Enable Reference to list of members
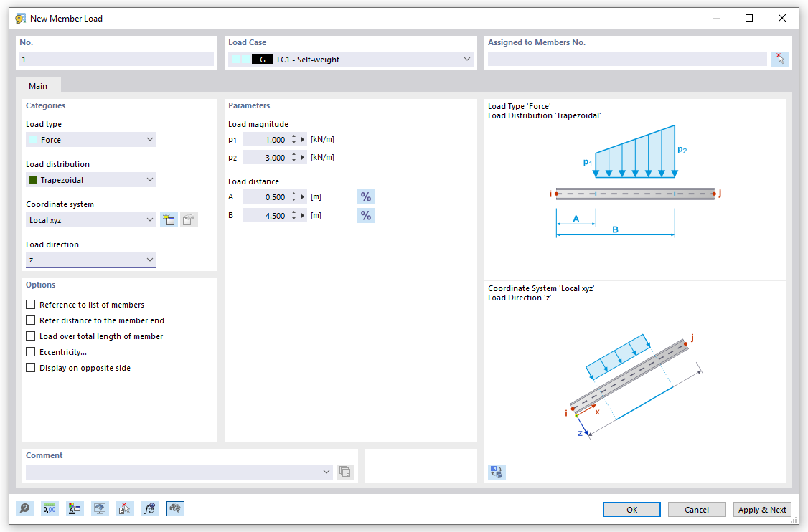This screenshot has height=532, width=808. (x=31, y=305)
